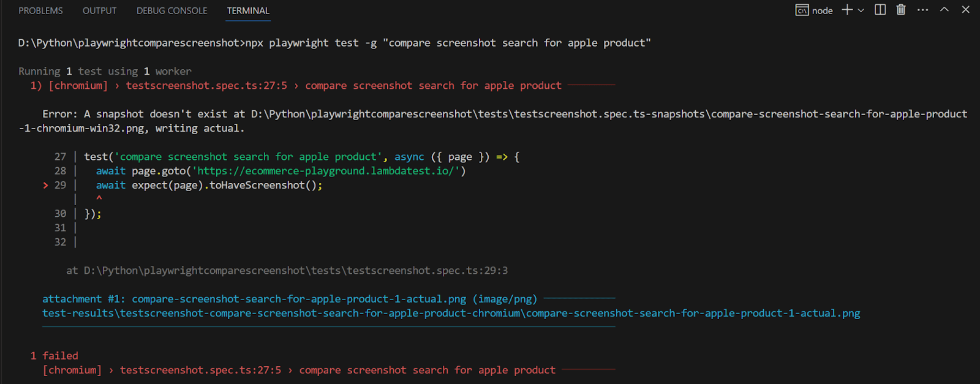Open the OUTPUT tab
This screenshot has height=384, width=980.
pos(99,10)
